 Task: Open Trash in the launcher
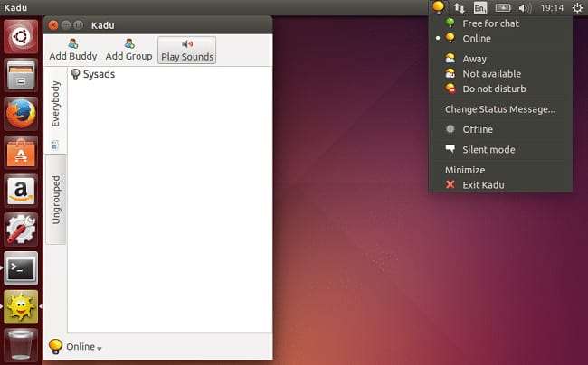click(x=21, y=345)
